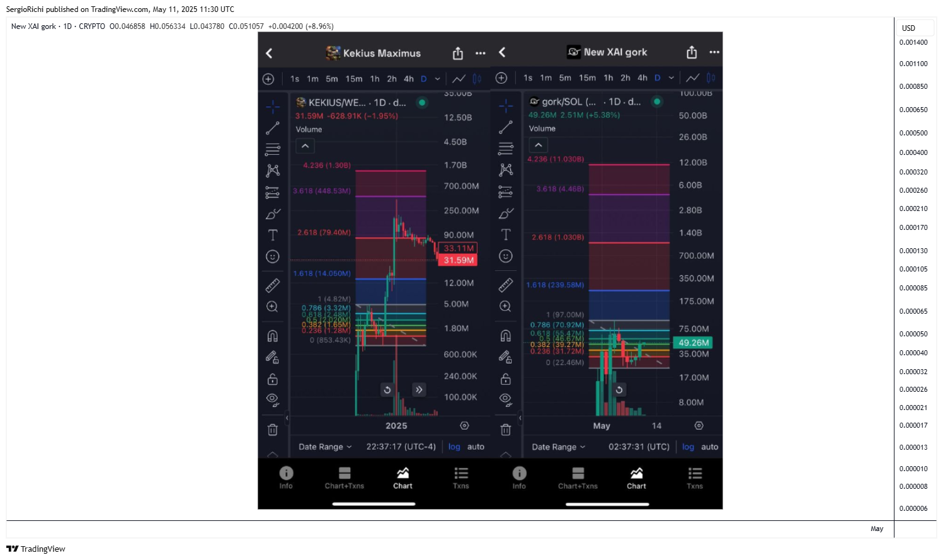Open Txns tab under Kekius chart
This screenshot has width=943, height=560.
461,477
